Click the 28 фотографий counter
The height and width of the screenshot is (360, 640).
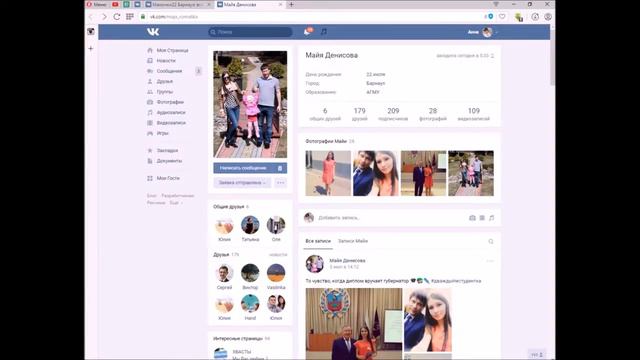(433, 114)
